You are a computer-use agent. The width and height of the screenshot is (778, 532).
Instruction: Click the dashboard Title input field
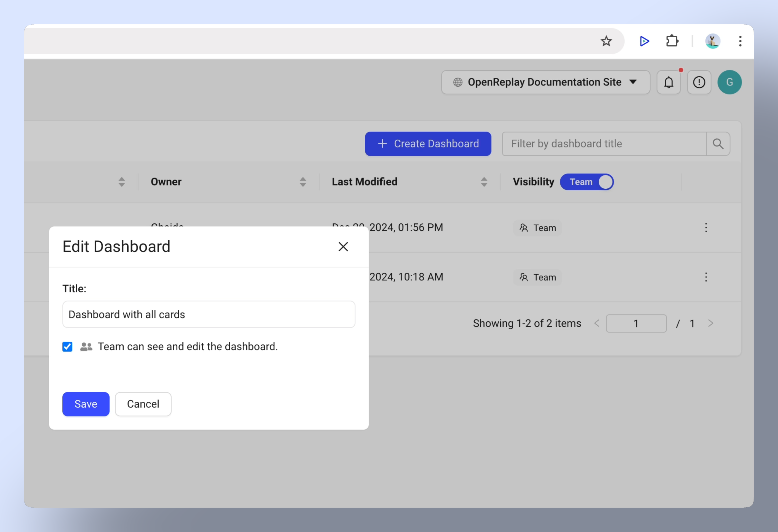click(x=209, y=315)
